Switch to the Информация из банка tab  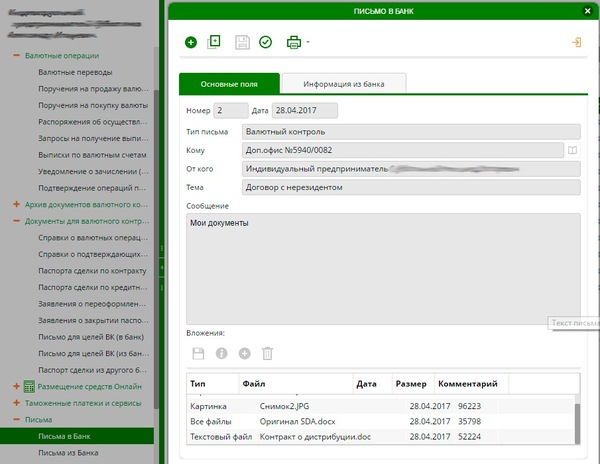[x=344, y=83]
